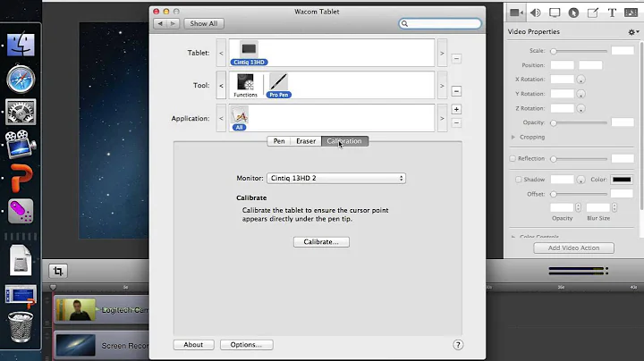
Task: Open Annotations properties pencil icon
Action: coord(593,13)
